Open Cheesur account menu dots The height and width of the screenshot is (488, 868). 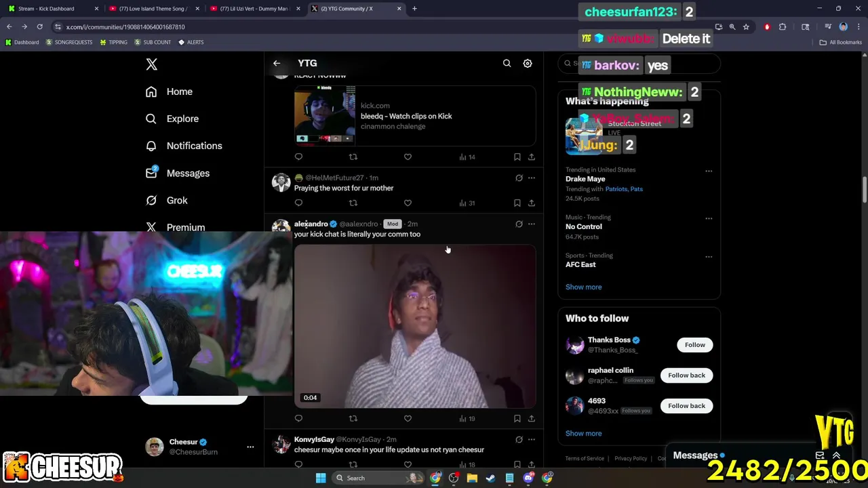pyautogui.click(x=250, y=447)
